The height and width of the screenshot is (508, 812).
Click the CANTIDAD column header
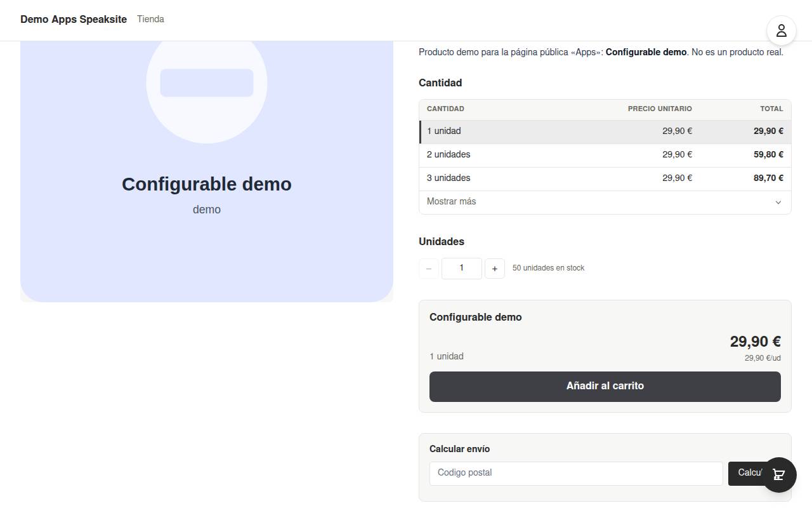pyautogui.click(x=445, y=109)
